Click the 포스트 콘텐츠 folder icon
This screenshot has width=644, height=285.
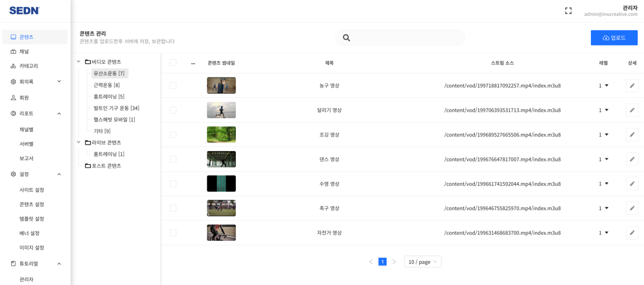coord(88,166)
